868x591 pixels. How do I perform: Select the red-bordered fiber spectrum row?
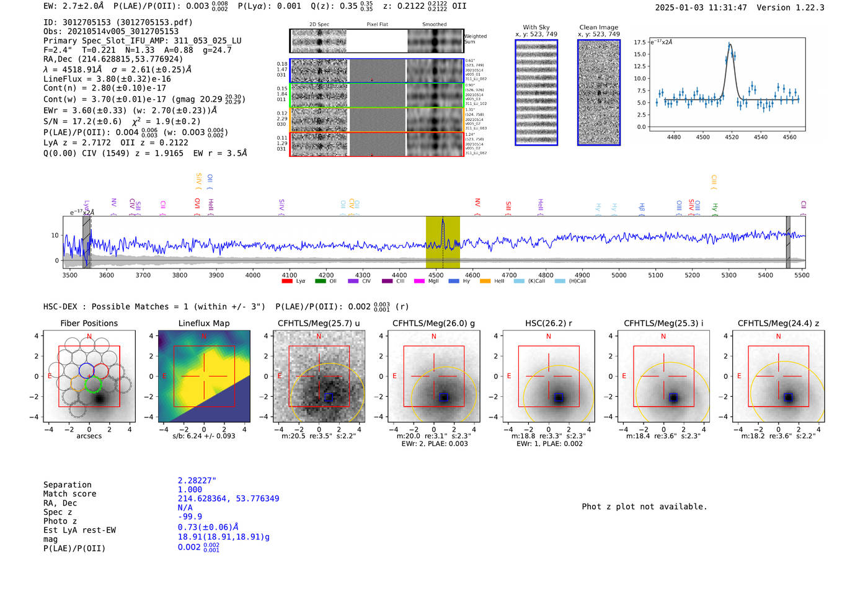(376, 144)
